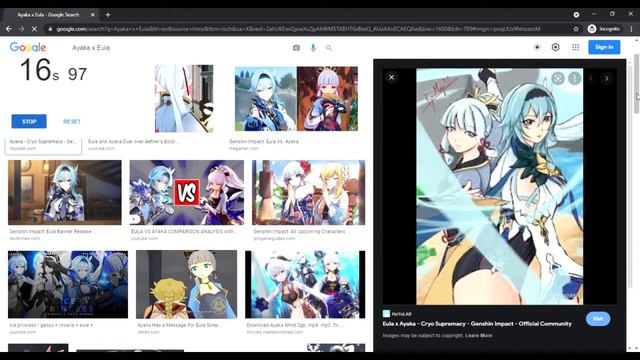Start voice search with the microphone icon

(313, 48)
